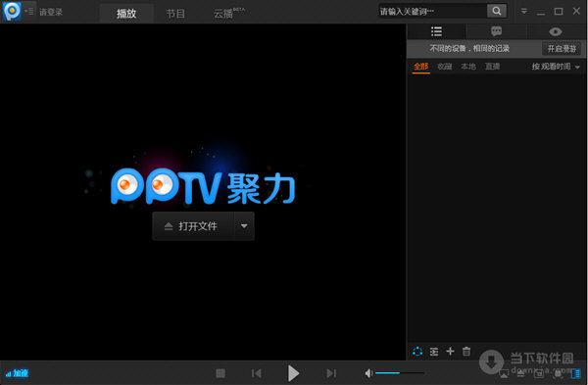Select the 本地 filter tab
588x385 pixels.
[468, 67]
